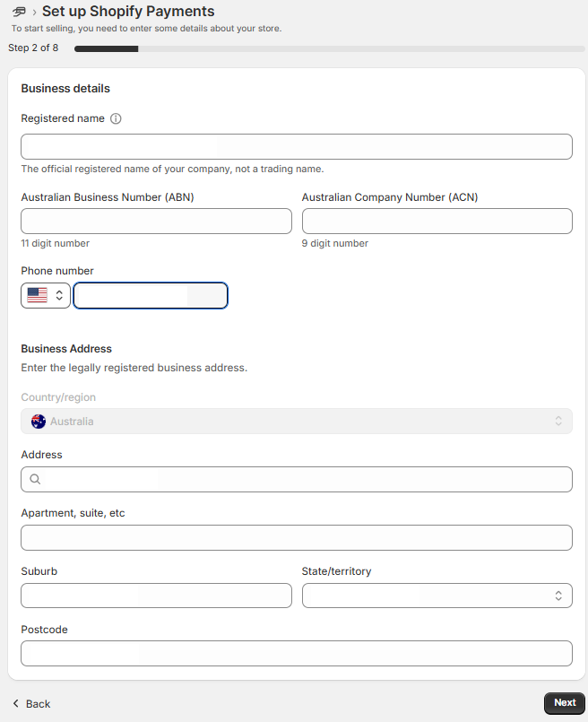
Task: Click the 'Step 2 of 8' label
Action: (x=33, y=48)
